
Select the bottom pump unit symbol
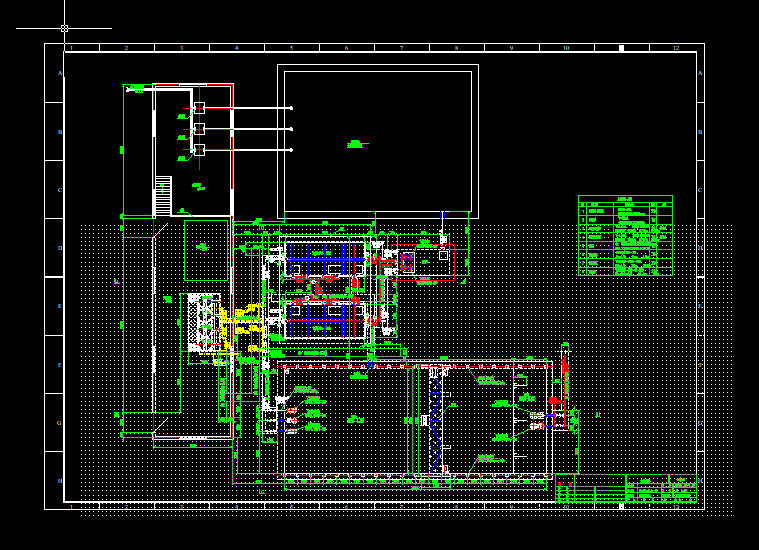(x=199, y=150)
